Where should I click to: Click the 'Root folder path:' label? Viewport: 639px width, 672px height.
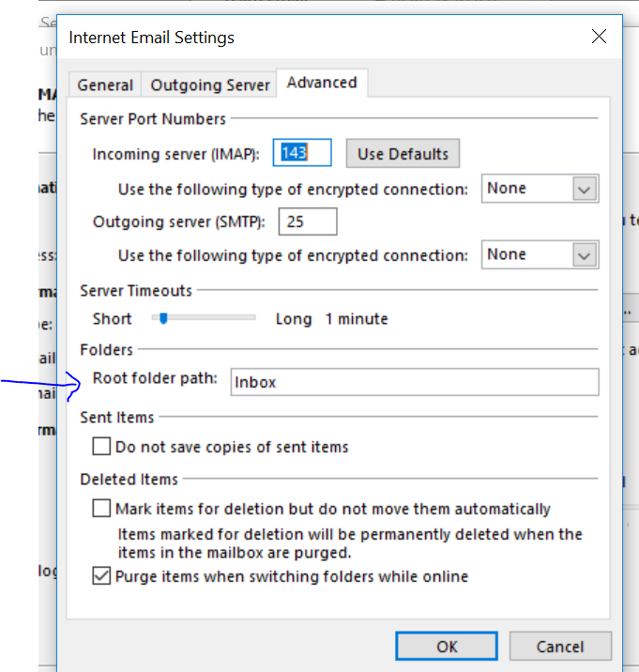pos(155,378)
